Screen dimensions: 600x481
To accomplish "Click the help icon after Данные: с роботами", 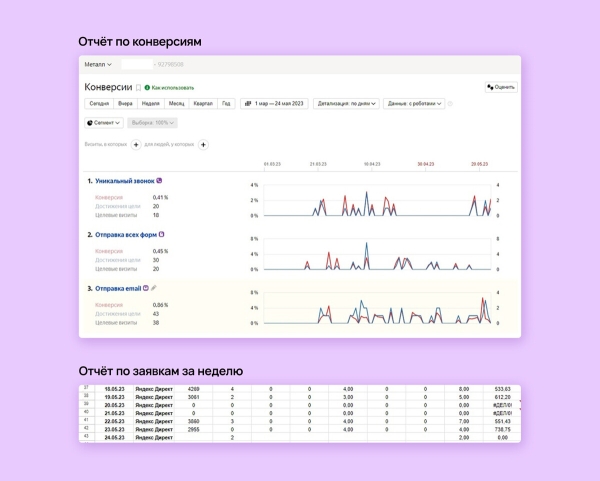I will [x=450, y=103].
